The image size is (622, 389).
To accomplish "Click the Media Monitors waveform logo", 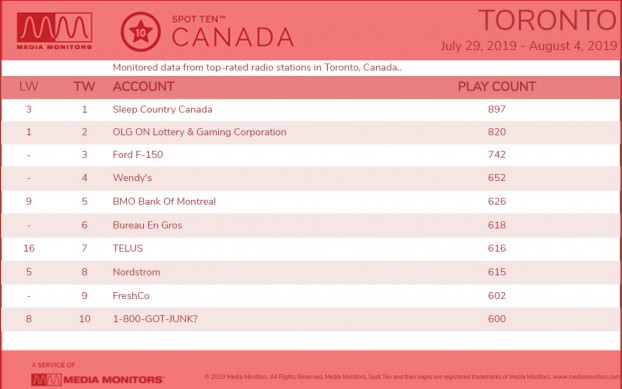I will pos(54,31).
